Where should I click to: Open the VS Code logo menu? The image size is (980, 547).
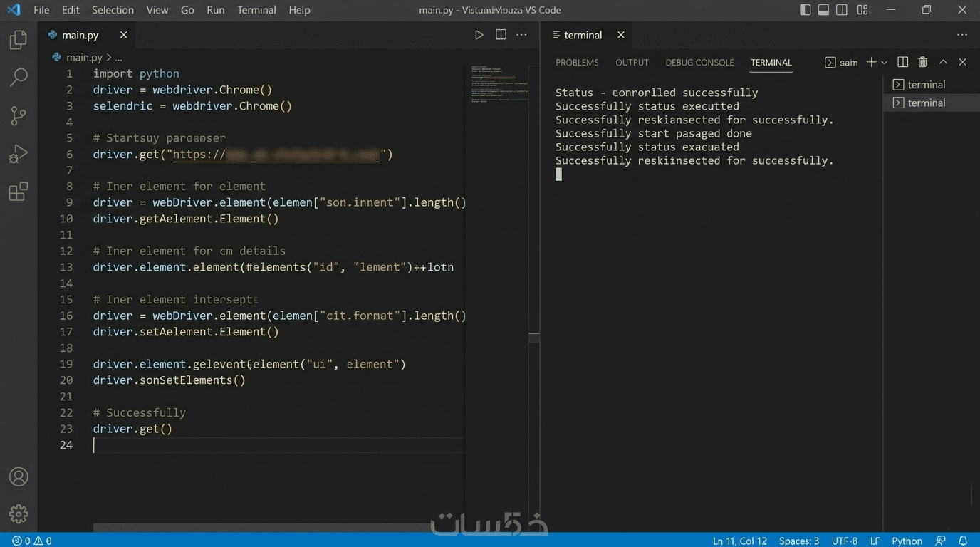[x=13, y=10]
